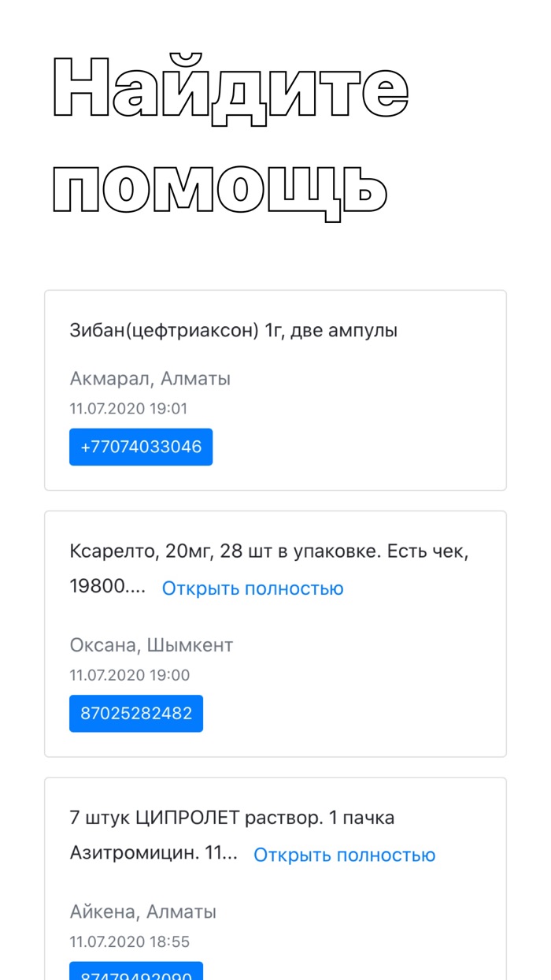Image resolution: width=551 pixels, height=980 pixels.
Task: Click the truncated 'Азитромицин. 11...' text
Action: pyautogui.click(x=153, y=855)
